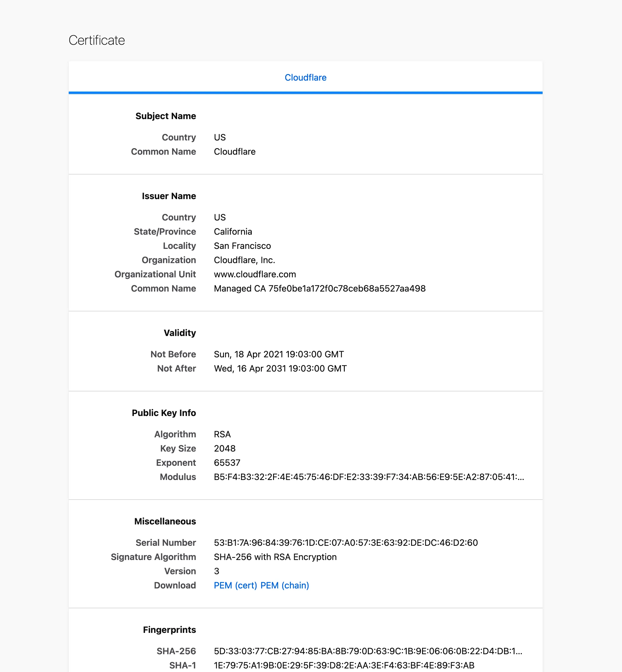The height and width of the screenshot is (672, 622).
Task: Click the Validity section heading
Action: pos(180,333)
